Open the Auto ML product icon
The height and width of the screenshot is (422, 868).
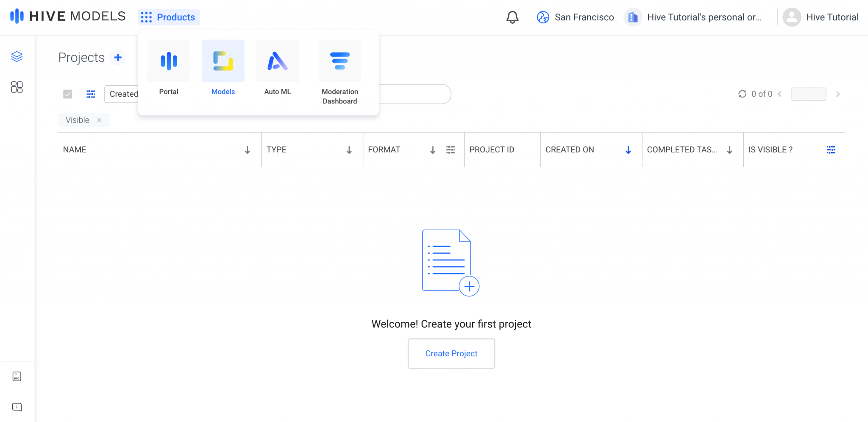(x=277, y=61)
